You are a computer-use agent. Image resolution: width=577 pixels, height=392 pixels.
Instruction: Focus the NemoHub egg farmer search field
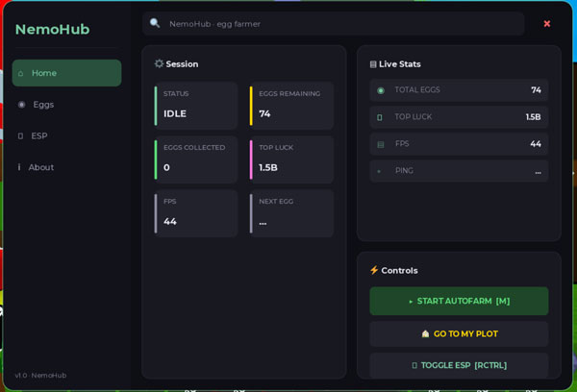(x=333, y=24)
